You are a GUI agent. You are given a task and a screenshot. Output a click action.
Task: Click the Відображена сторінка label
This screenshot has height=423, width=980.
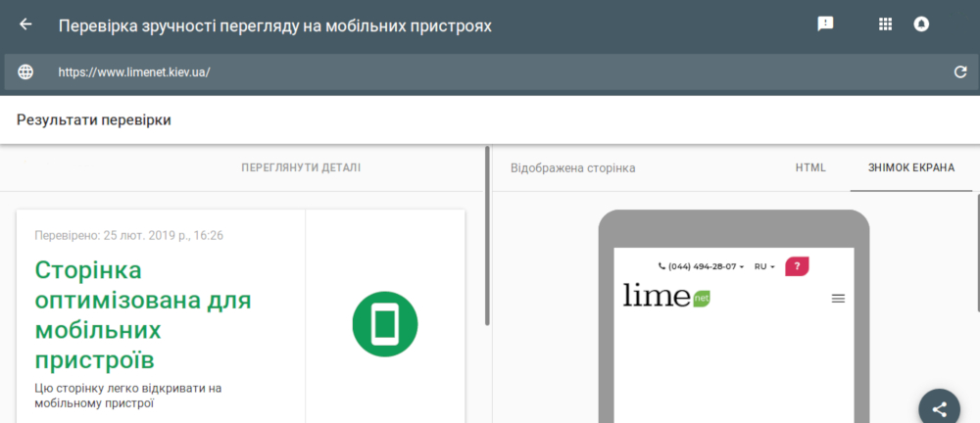click(573, 168)
